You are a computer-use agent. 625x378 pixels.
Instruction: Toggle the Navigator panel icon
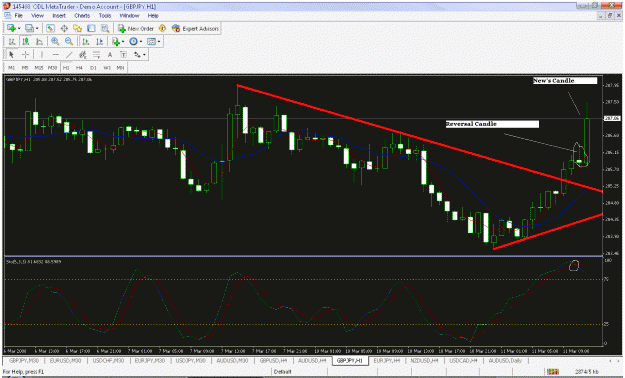[77, 28]
